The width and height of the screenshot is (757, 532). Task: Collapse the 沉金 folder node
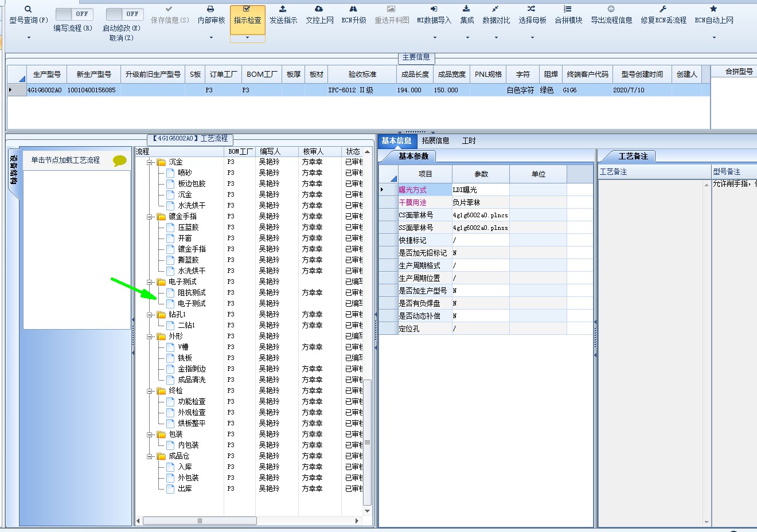click(x=150, y=162)
